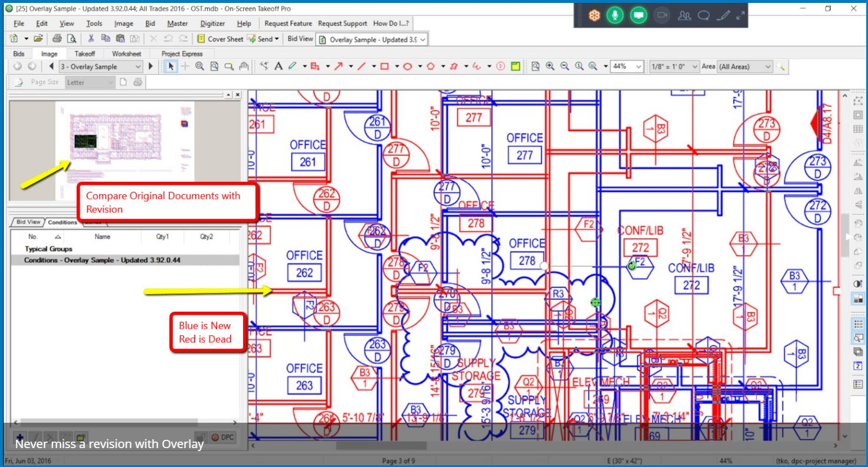
Task: Toggle screen sharing in meeting bar
Action: point(638,15)
